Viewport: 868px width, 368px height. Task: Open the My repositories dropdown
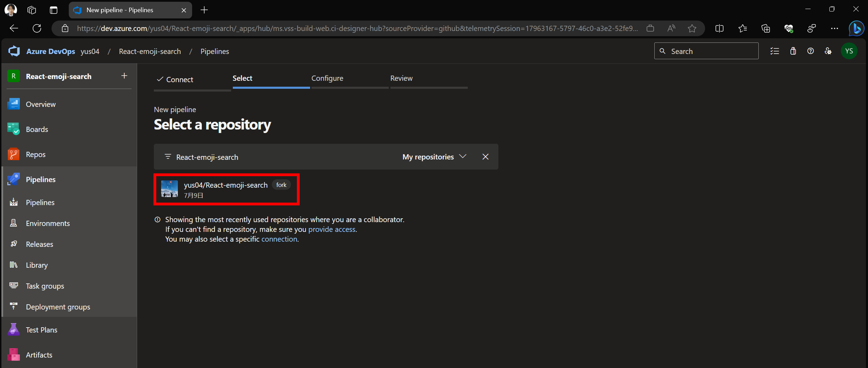pos(434,157)
